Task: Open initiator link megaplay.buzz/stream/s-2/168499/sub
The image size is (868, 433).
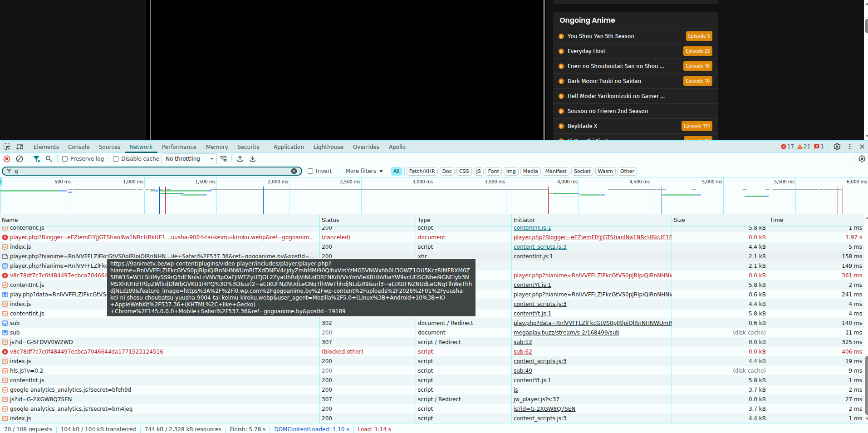Action: tap(566, 333)
